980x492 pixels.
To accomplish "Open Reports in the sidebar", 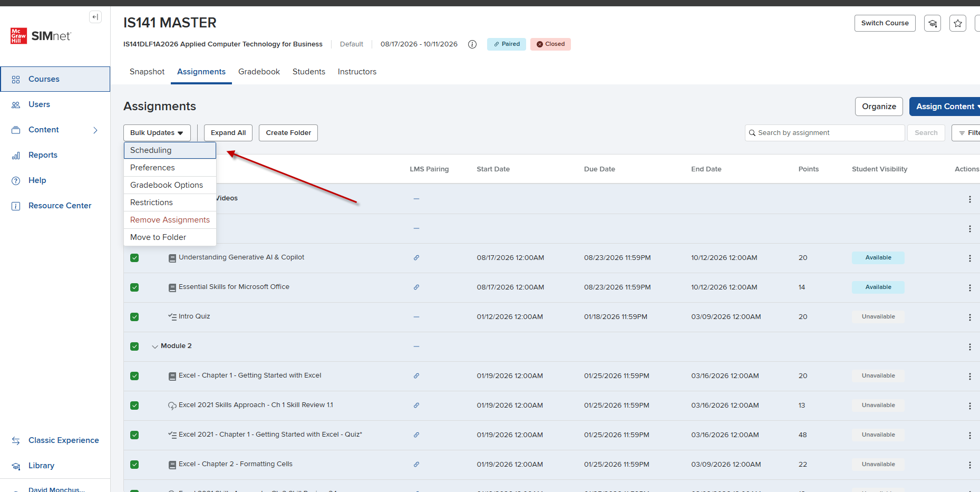I will click(x=55, y=155).
